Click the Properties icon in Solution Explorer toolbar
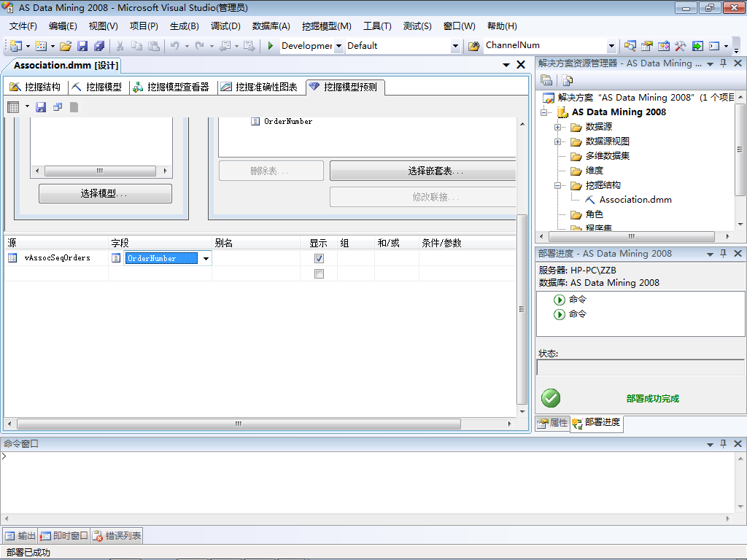Viewport: 747px width, 560px height. coord(546,80)
